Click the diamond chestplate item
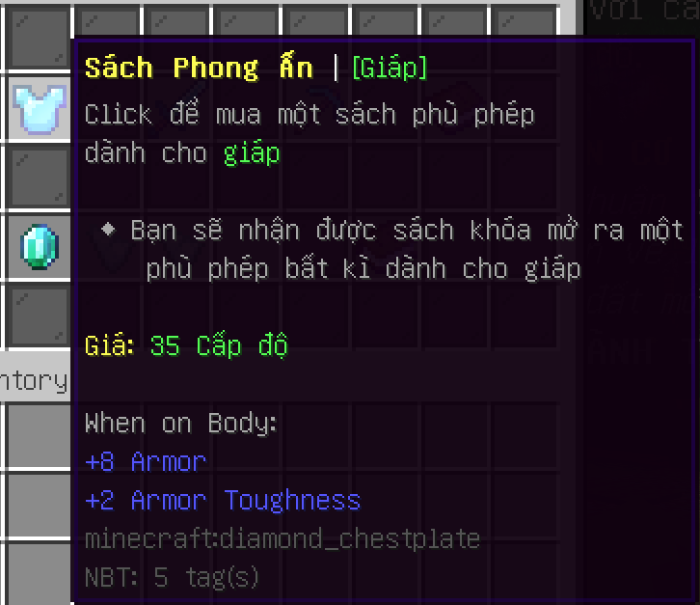Image resolution: width=700 pixels, height=605 pixels. pyautogui.click(x=40, y=109)
